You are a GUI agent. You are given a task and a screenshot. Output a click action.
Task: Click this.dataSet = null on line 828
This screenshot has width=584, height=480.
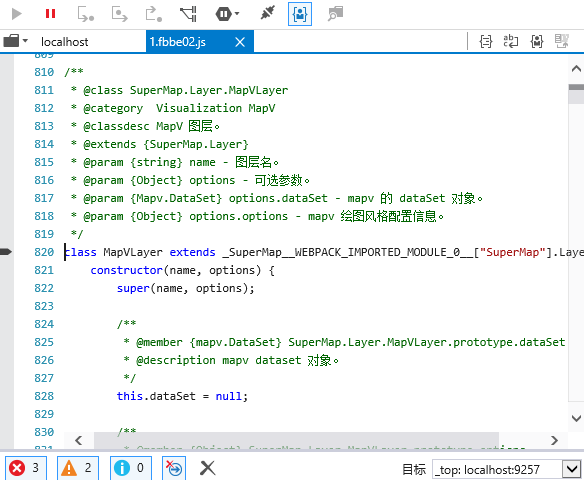[x=182, y=396]
